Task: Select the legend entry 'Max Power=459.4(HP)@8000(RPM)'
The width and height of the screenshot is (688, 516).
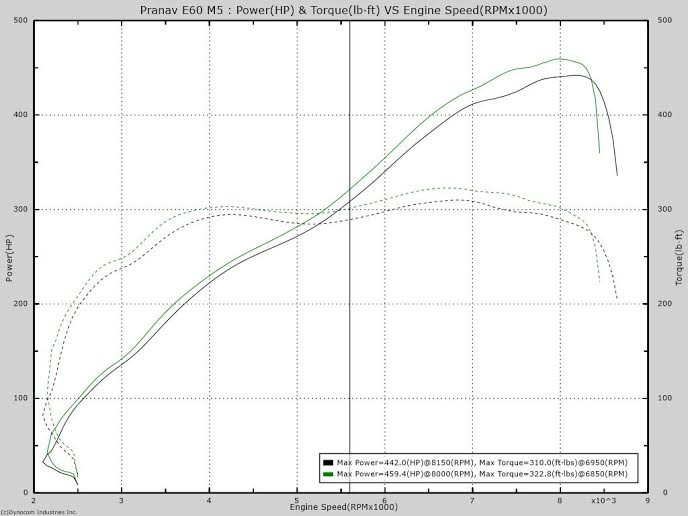Action: pyautogui.click(x=405, y=474)
